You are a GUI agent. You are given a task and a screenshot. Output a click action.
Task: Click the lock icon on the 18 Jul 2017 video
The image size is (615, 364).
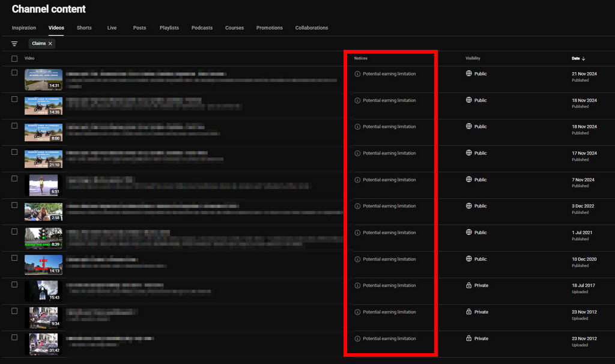[x=468, y=285]
